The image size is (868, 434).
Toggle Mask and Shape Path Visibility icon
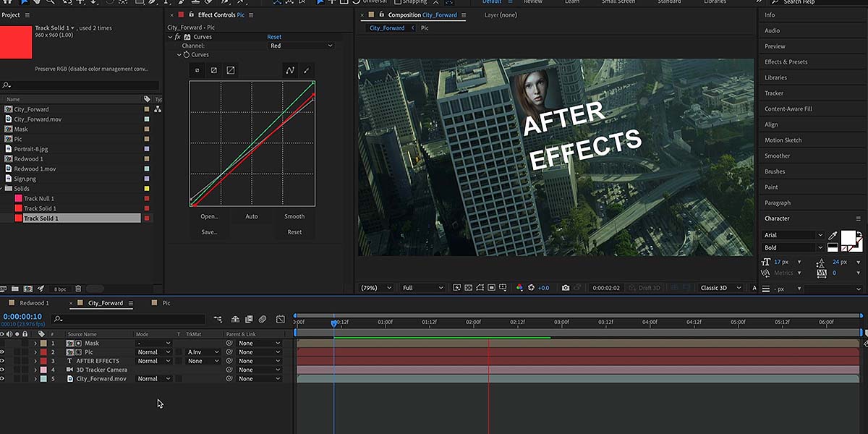[x=480, y=288]
